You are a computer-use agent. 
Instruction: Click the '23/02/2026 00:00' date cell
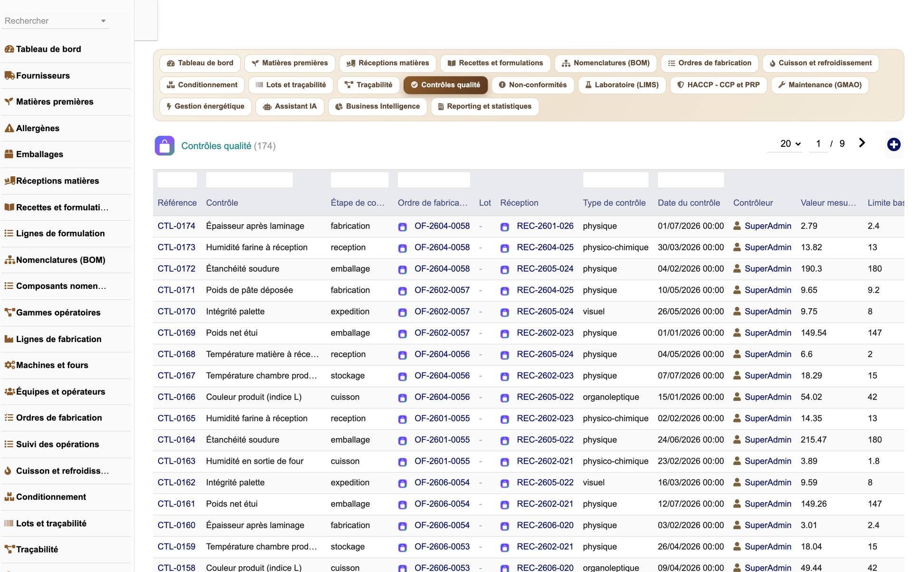[690, 461]
